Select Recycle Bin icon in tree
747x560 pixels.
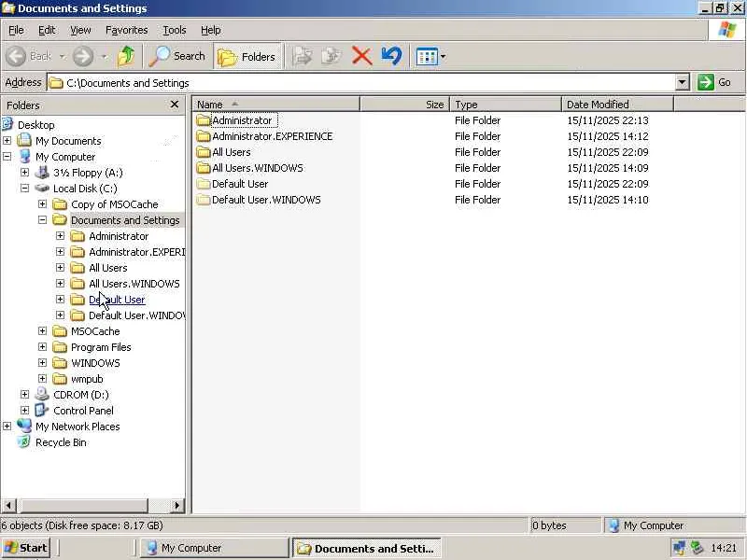(x=24, y=441)
